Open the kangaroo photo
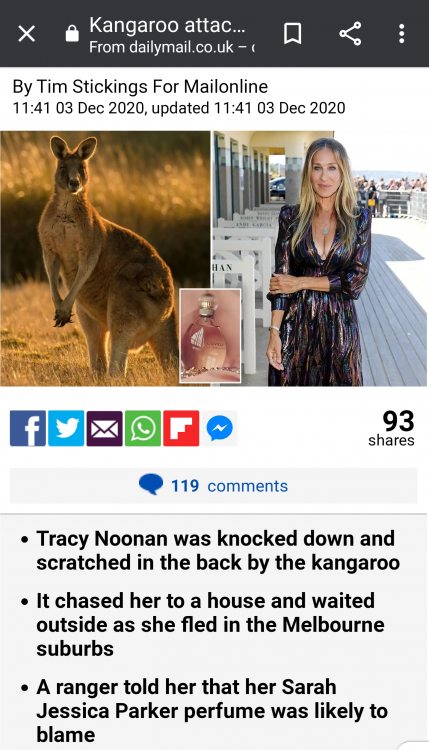Viewport: 429px width, 750px height. coord(105,258)
